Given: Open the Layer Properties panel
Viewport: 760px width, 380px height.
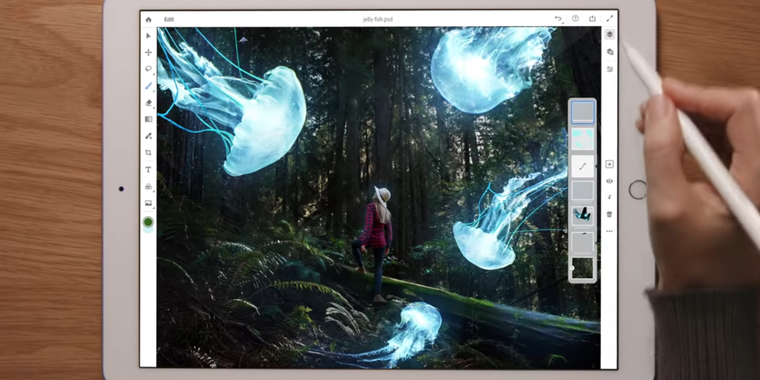Looking at the screenshot, I should tap(610, 69).
